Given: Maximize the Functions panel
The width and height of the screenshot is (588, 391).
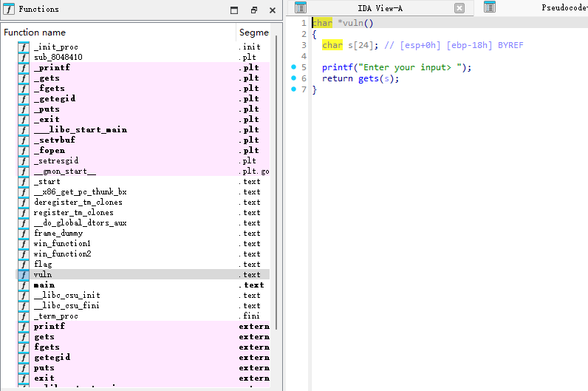Looking at the screenshot, I should click(234, 10).
